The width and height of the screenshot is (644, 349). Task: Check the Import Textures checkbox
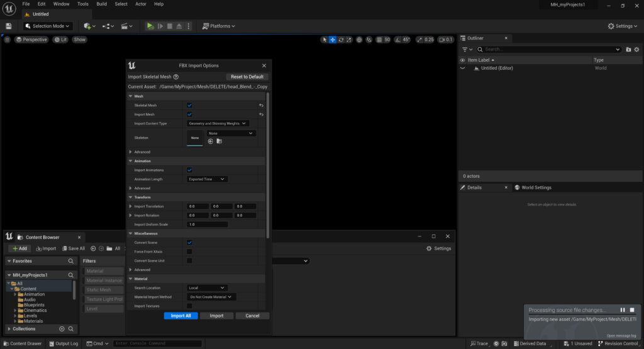(189, 306)
